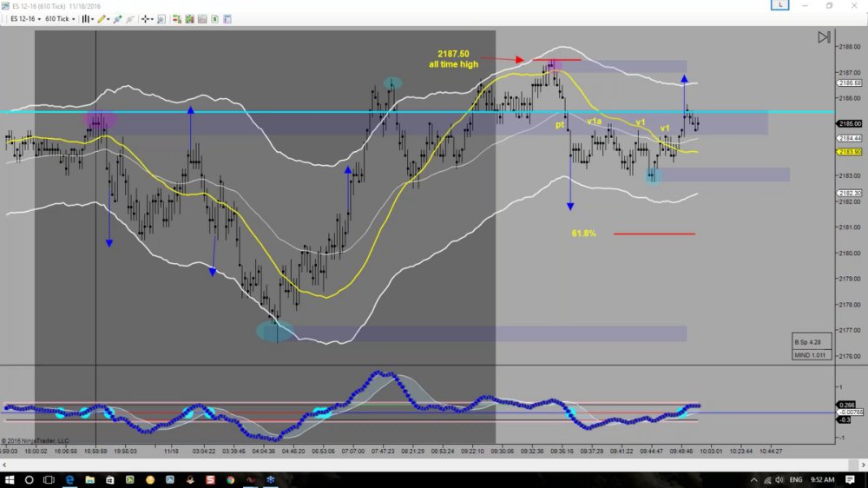
Task: Select the crosshair cursor tool
Action: point(147,19)
